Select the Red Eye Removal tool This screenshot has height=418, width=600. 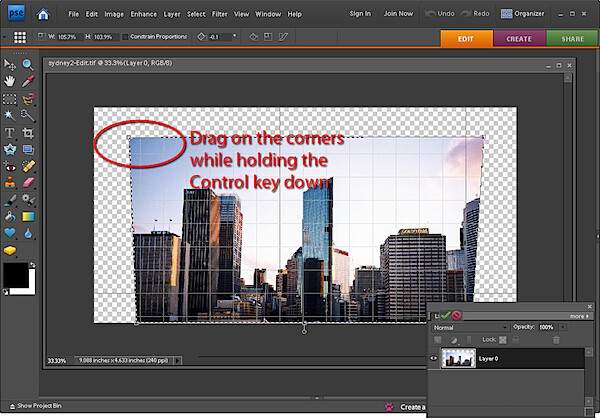coord(10,167)
